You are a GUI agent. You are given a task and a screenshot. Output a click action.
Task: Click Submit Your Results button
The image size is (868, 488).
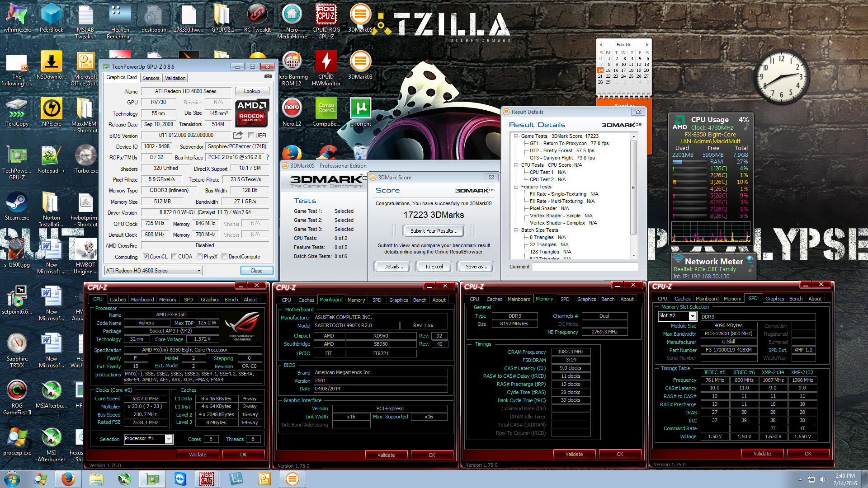(434, 231)
